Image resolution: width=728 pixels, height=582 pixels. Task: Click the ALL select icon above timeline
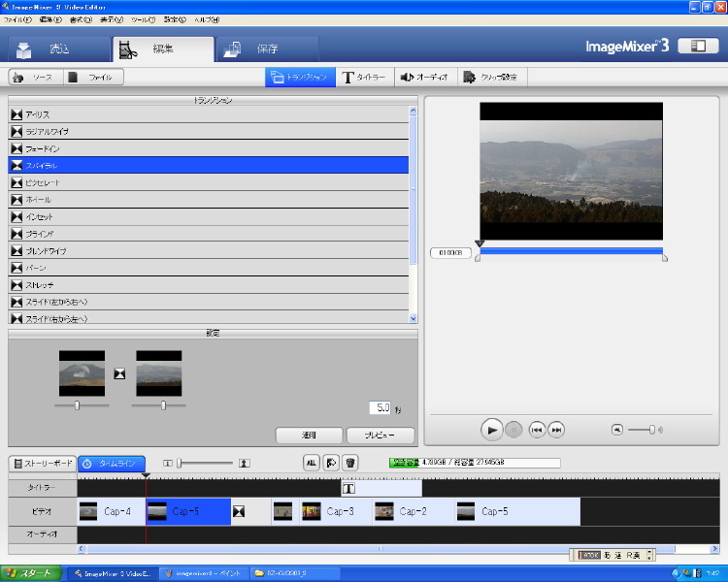[x=311, y=464]
